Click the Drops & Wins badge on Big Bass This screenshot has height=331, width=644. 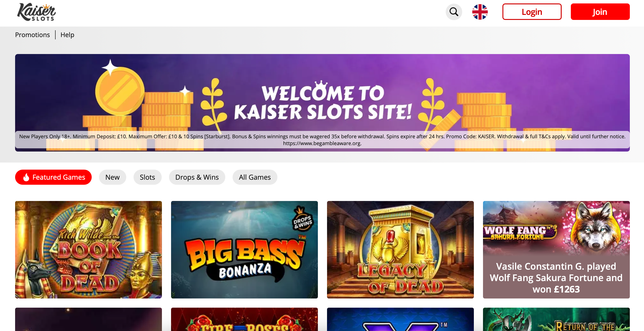[x=303, y=218]
